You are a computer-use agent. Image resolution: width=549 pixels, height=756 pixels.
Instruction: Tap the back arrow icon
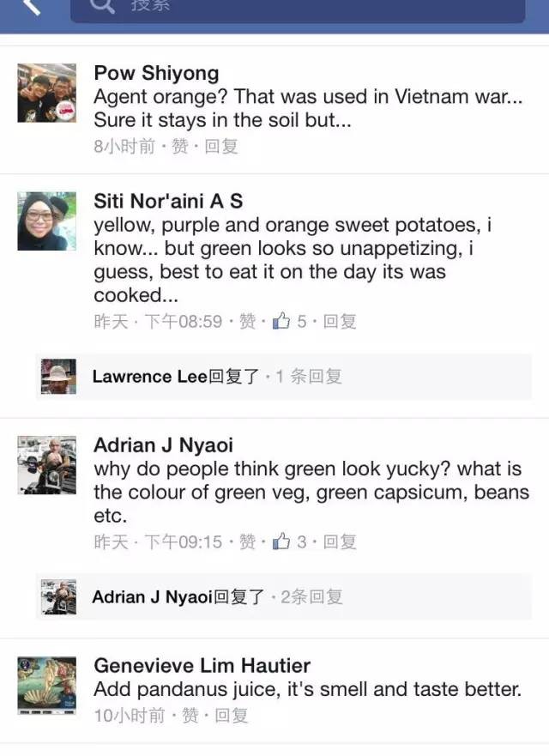(32, 7)
